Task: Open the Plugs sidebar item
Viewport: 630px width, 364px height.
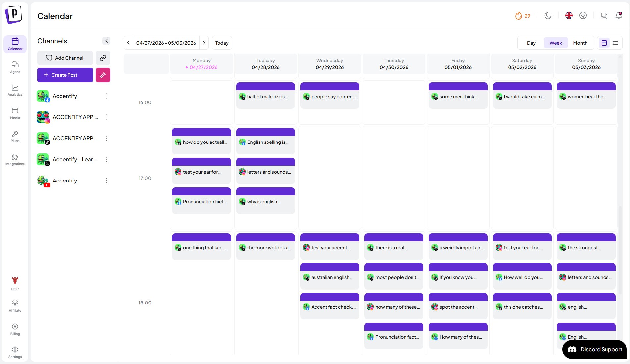Action: click(15, 136)
